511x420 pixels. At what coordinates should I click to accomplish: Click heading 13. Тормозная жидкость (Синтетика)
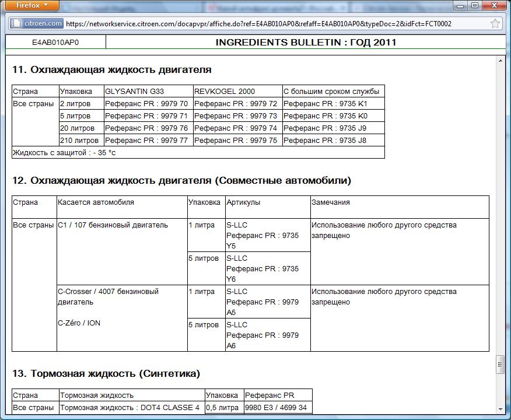pyautogui.click(x=106, y=373)
